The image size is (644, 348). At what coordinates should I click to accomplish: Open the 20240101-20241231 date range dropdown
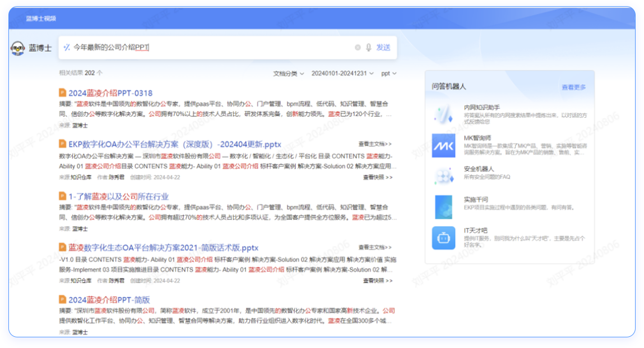click(342, 73)
